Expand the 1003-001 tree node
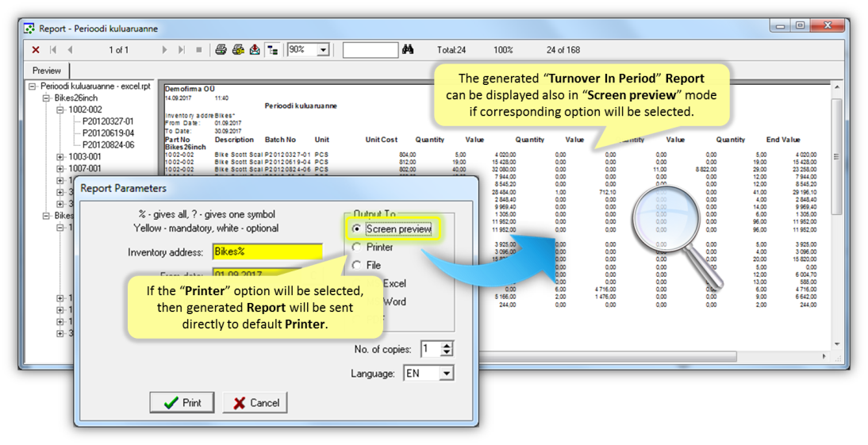Viewport: 868px width, 445px height. coord(60,156)
